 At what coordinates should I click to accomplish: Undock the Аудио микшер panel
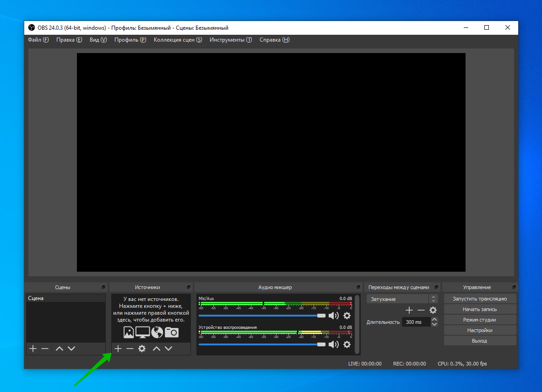(359, 287)
